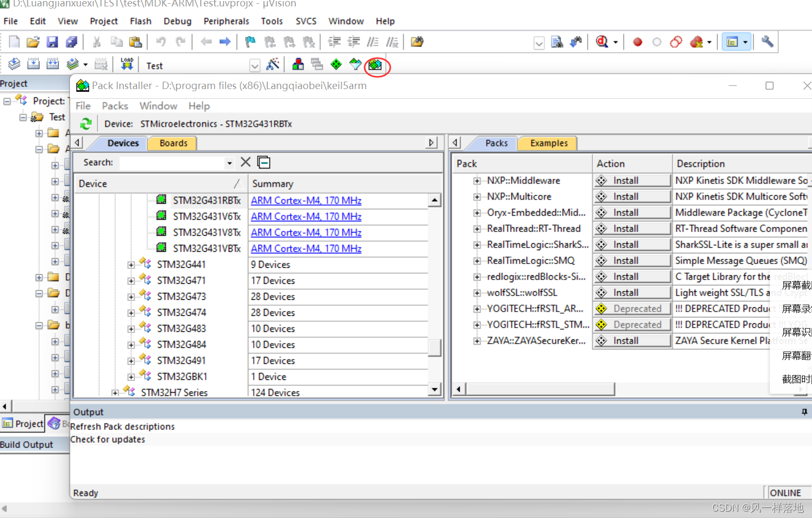This screenshot has width=812, height=518.
Task: Select the Devices tab
Action: click(123, 143)
